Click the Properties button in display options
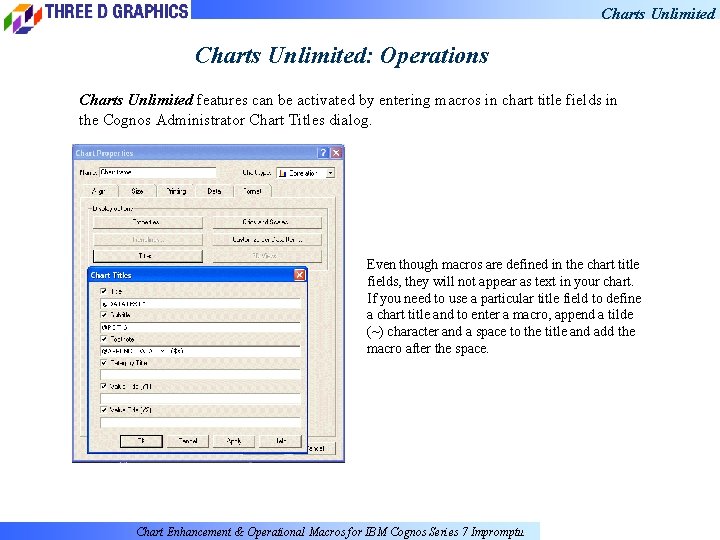The width and height of the screenshot is (720, 540). coord(147,222)
